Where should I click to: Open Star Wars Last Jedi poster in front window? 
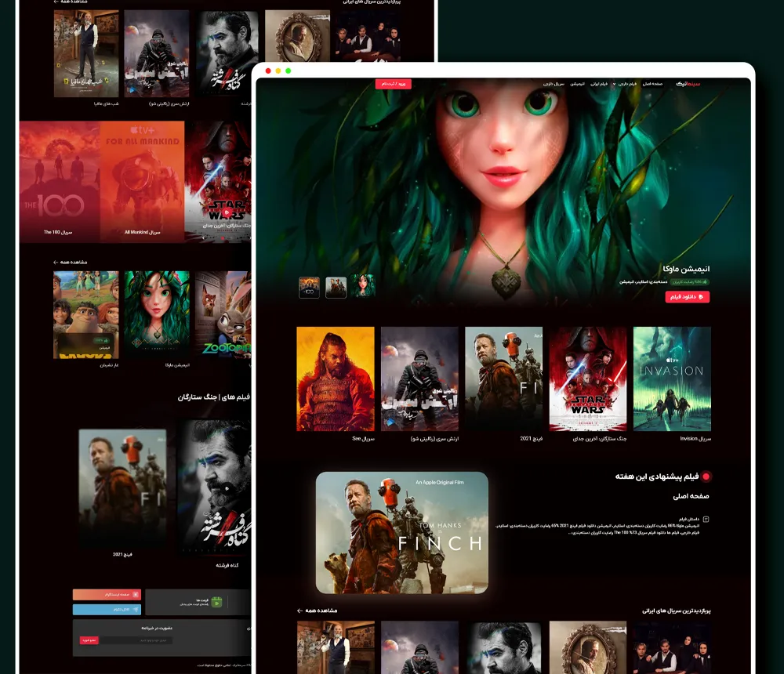pos(587,379)
